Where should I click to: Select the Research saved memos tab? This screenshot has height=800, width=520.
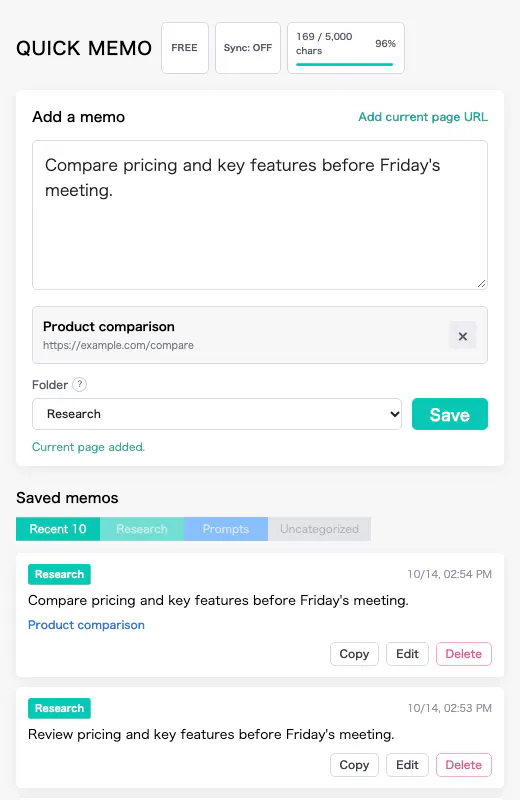pyautogui.click(x=142, y=529)
